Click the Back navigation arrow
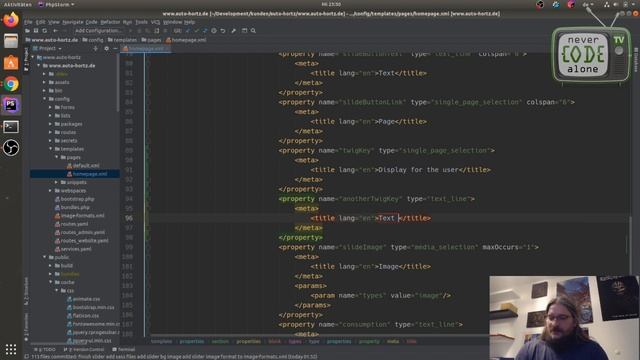The image size is (640, 360). pyautogui.click(x=55, y=31)
